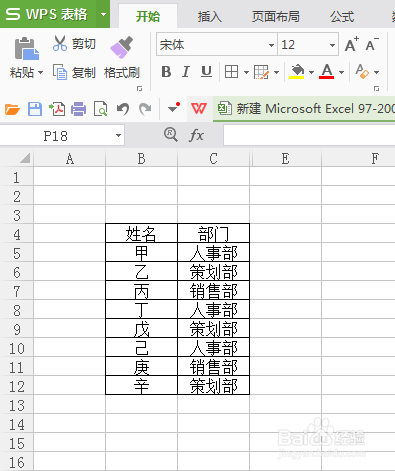Expand the borders dropdown arrow

[x=246, y=72]
